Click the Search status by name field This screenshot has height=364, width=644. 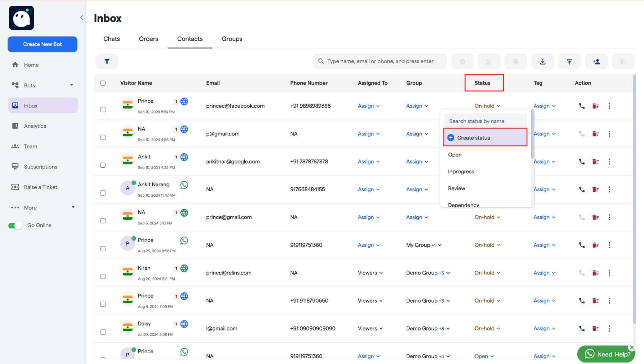485,121
